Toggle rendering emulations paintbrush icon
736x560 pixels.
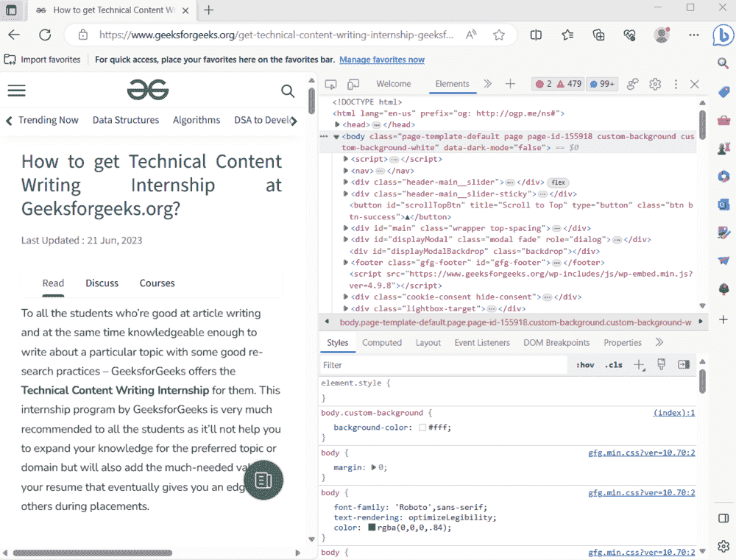pyautogui.click(x=662, y=365)
